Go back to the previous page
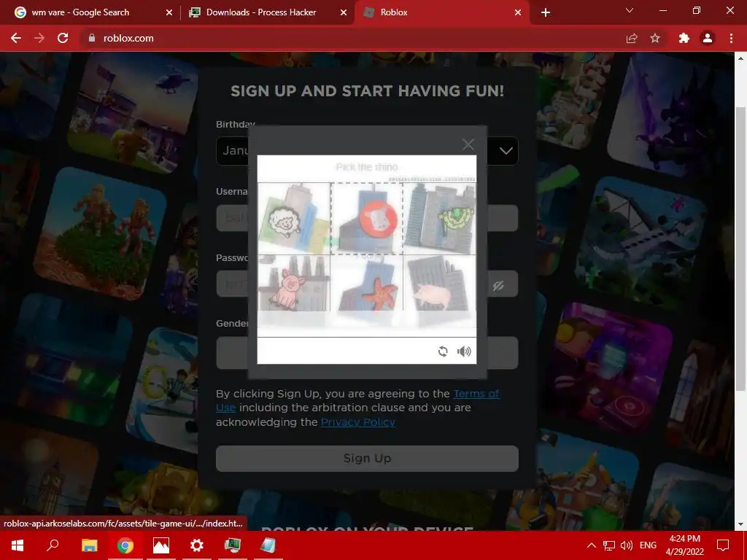 click(x=16, y=38)
